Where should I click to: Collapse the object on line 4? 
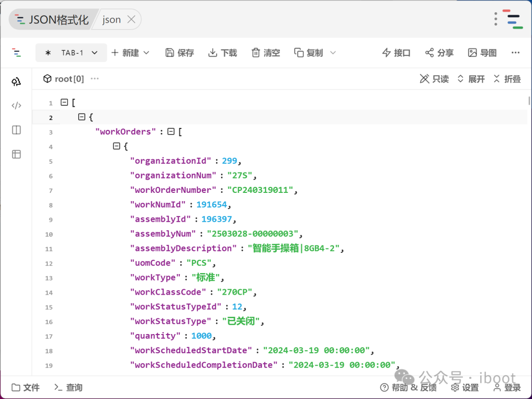click(x=116, y=146)
